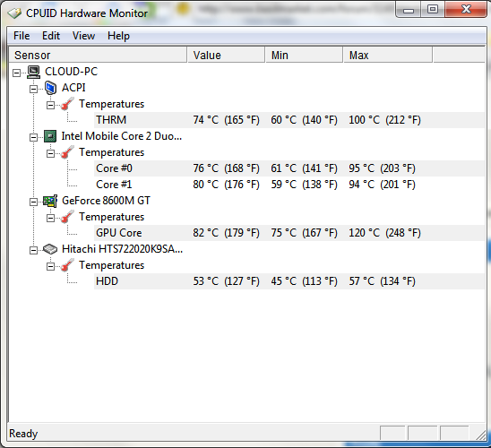Viewport: 491px width, 448px height.
Task: Select the THRM sensor row
Action: (289, 120)
